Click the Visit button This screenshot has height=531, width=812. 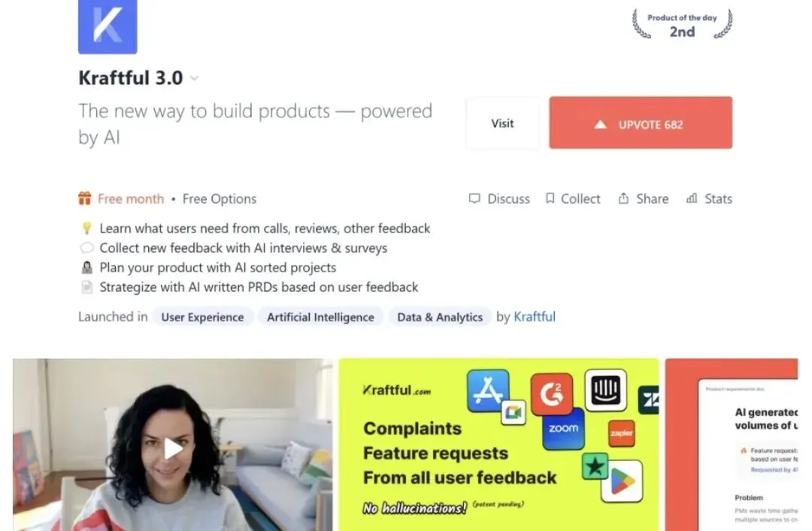(x=502, y=123)
